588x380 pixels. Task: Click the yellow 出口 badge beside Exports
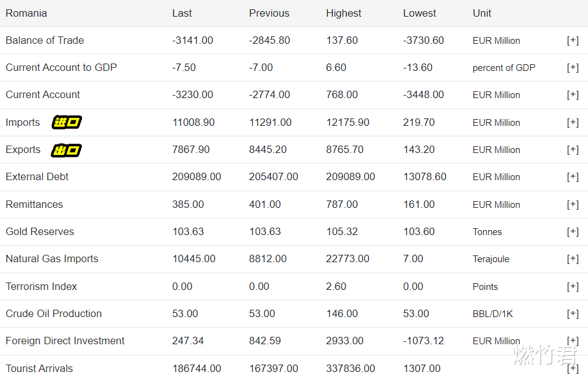click(x=67, y=150)
